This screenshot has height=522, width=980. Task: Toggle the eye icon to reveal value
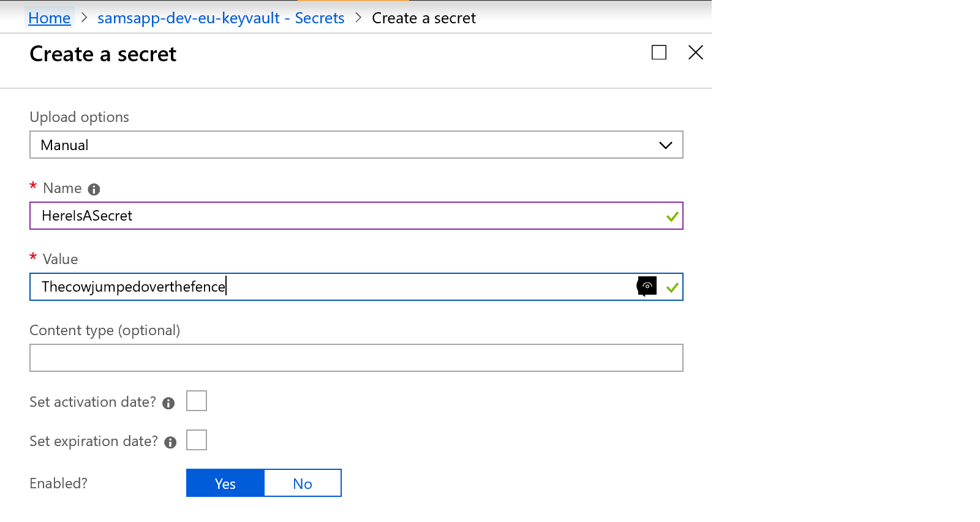[x=647, y=286]
